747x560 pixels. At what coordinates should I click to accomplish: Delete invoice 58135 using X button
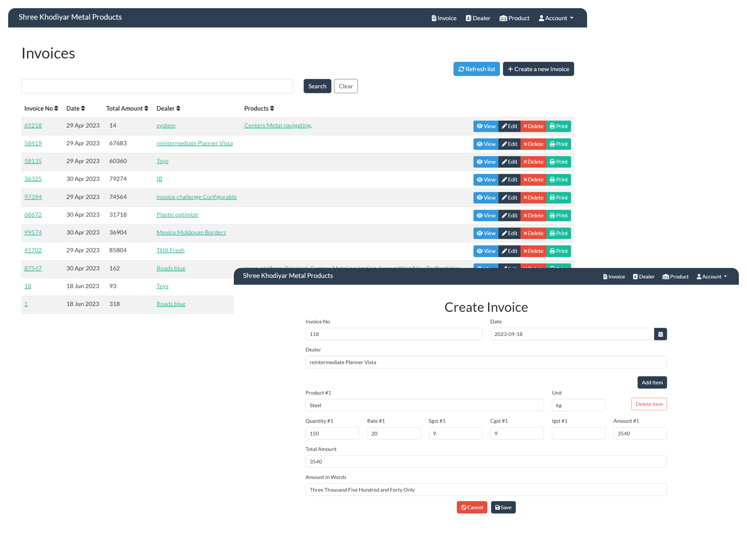(533, 162)
